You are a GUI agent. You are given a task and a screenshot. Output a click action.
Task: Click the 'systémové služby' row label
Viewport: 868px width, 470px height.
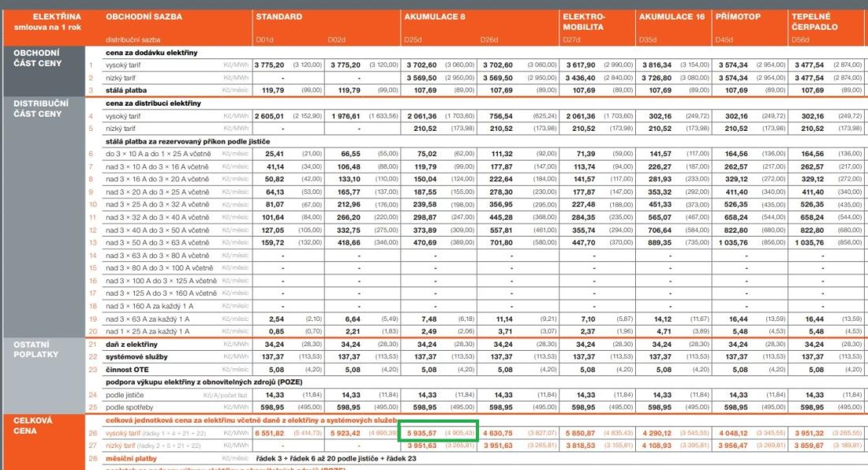[x=137, y=356]
